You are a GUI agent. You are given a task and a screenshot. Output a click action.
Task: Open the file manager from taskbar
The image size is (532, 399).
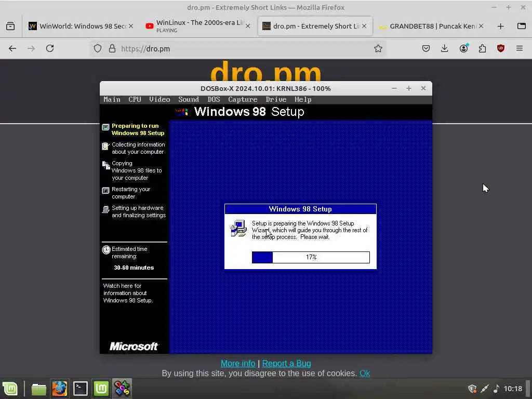tap(38, 389)
